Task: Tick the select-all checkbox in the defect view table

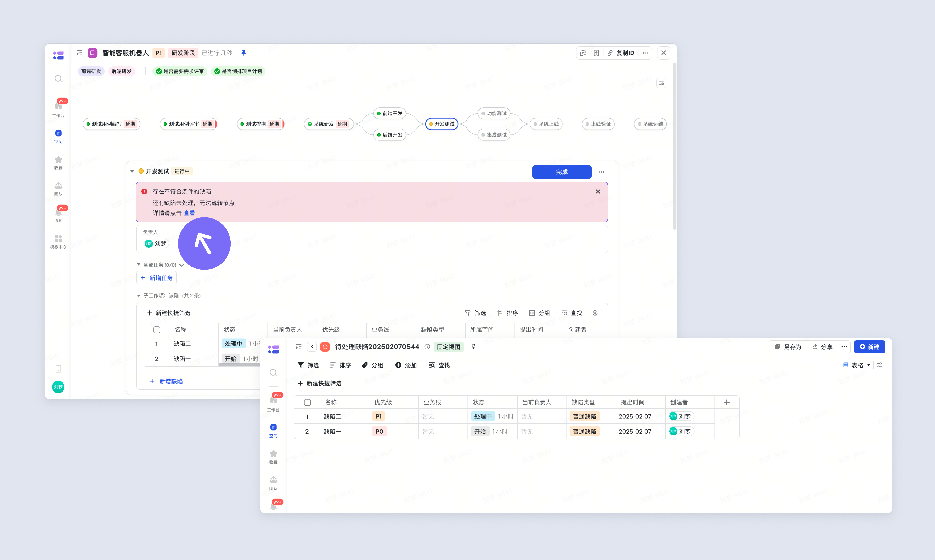Action: [307, 402]
